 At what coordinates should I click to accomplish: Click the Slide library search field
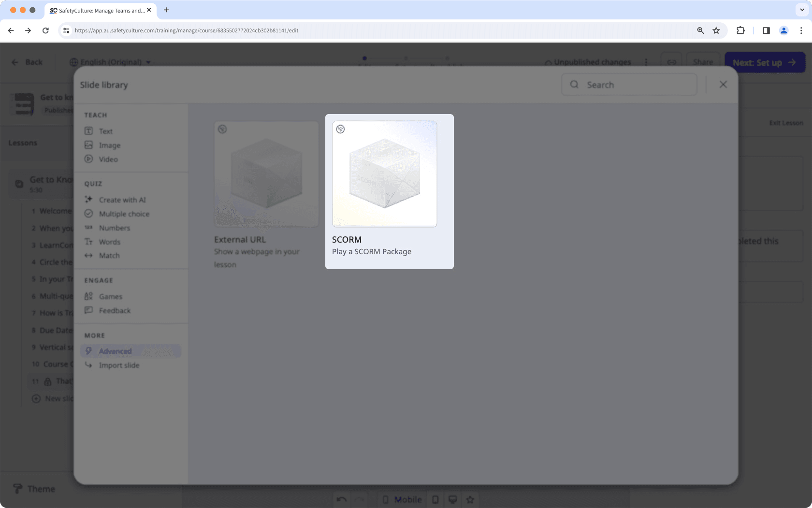tap(629, 85)
